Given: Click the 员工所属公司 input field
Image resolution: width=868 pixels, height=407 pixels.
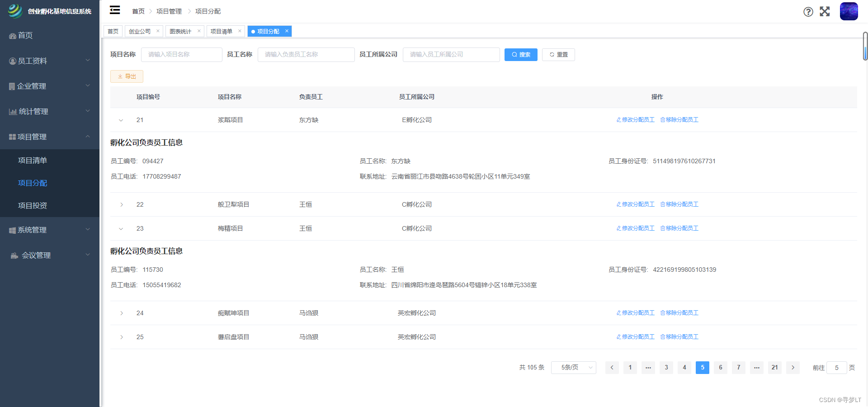Looking at the screenshot, I should pyautogui.click(x=451, y=54).
